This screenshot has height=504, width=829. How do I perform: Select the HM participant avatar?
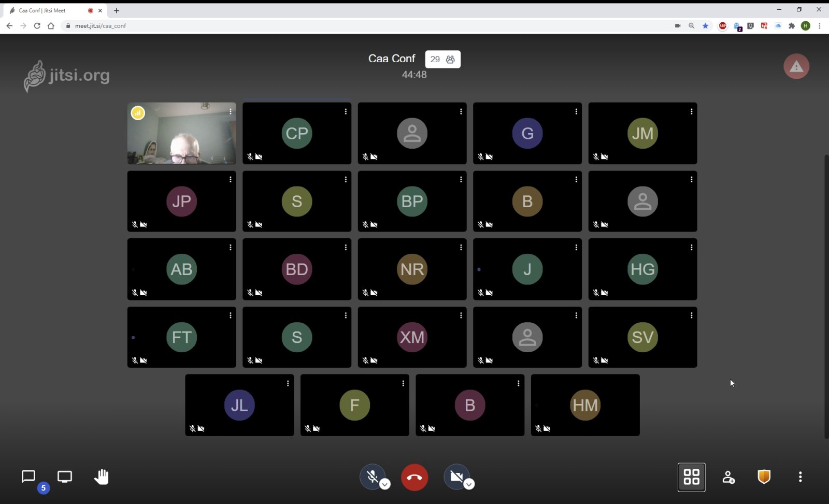click(585, 405)
